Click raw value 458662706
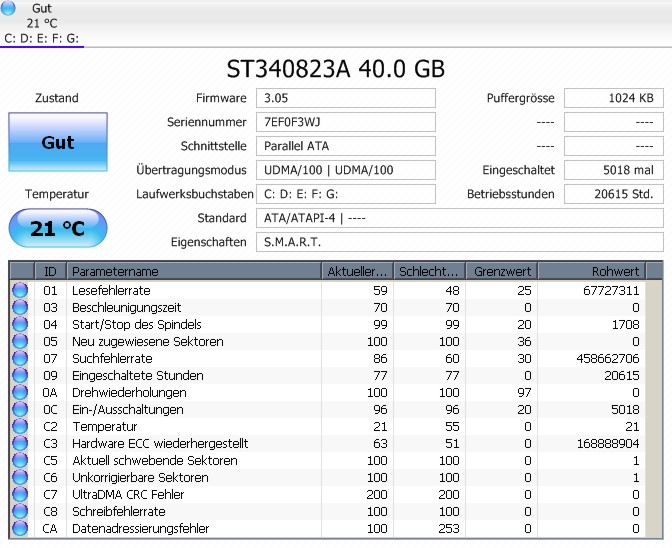672x548 pixels. [608, 359]
